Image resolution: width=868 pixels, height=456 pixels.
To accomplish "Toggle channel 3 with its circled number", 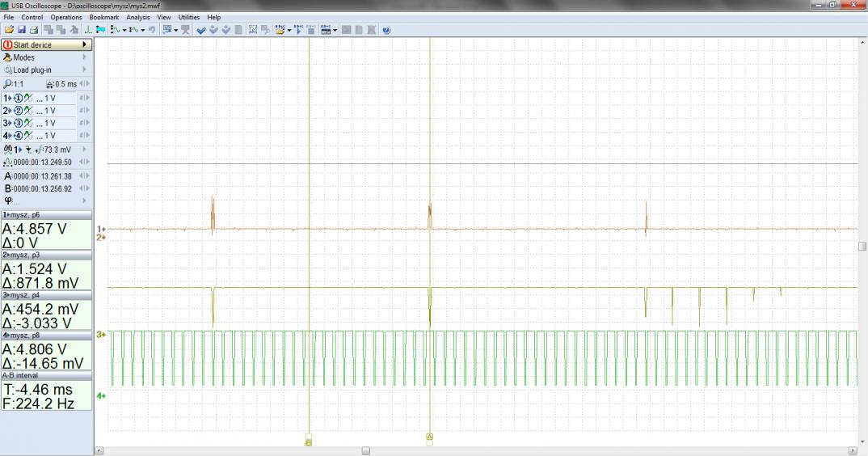I will click(x=18, y=123).
